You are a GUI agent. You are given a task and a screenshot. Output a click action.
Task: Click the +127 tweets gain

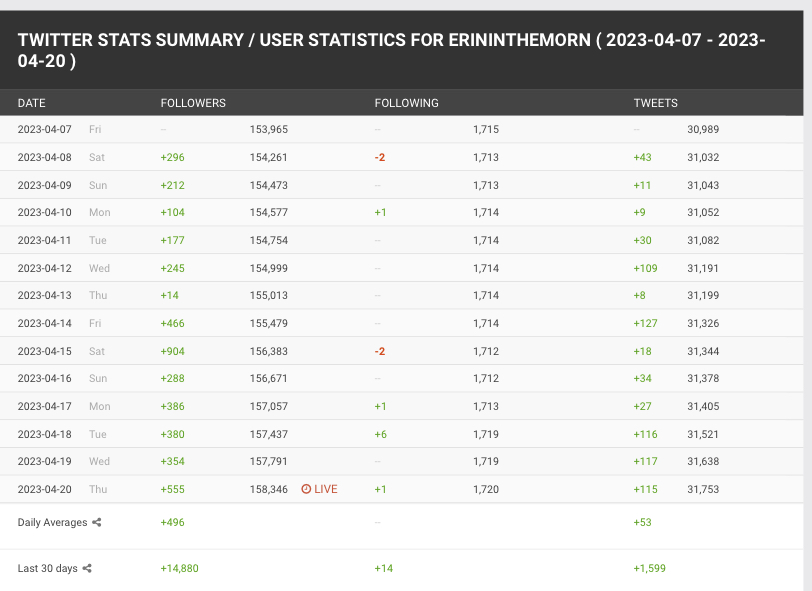(645, 323)
